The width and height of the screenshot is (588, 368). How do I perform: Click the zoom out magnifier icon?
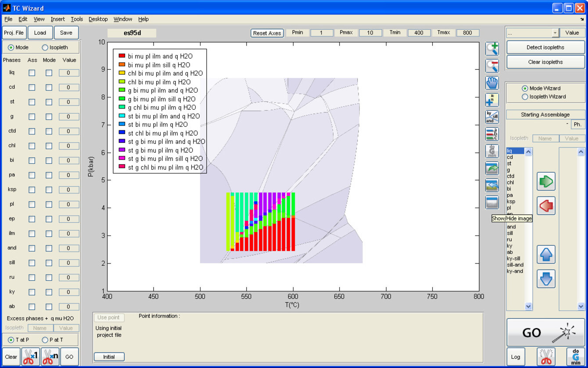coord(492,66)
